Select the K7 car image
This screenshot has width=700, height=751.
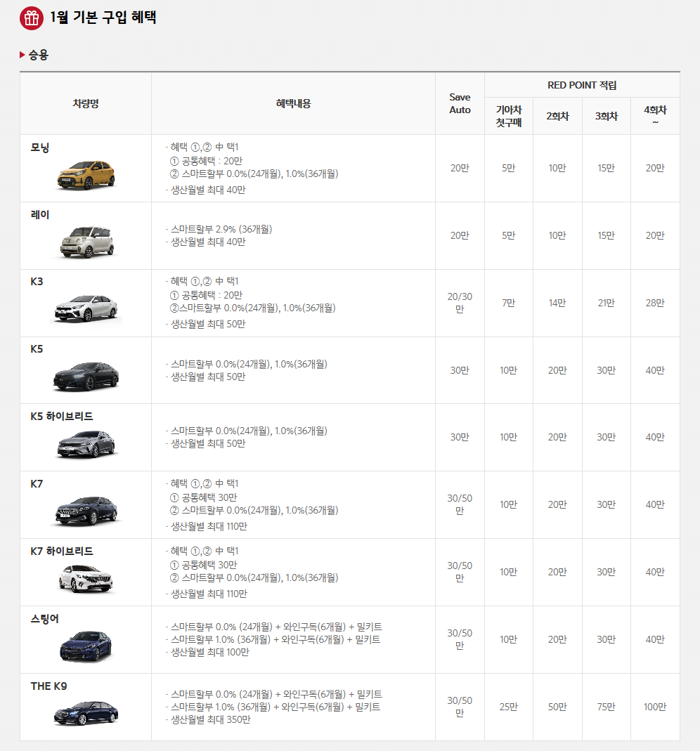point(86,511)
